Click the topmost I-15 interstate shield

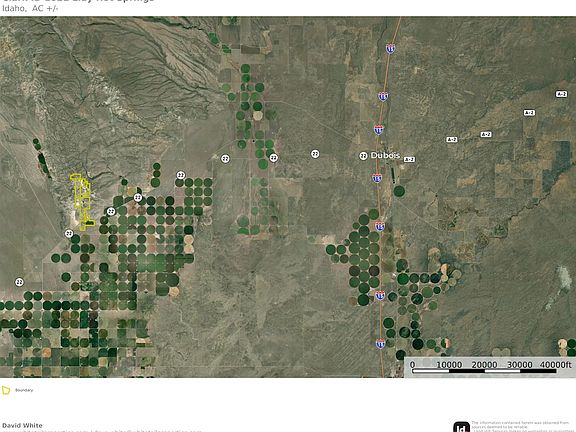[390, 48]
